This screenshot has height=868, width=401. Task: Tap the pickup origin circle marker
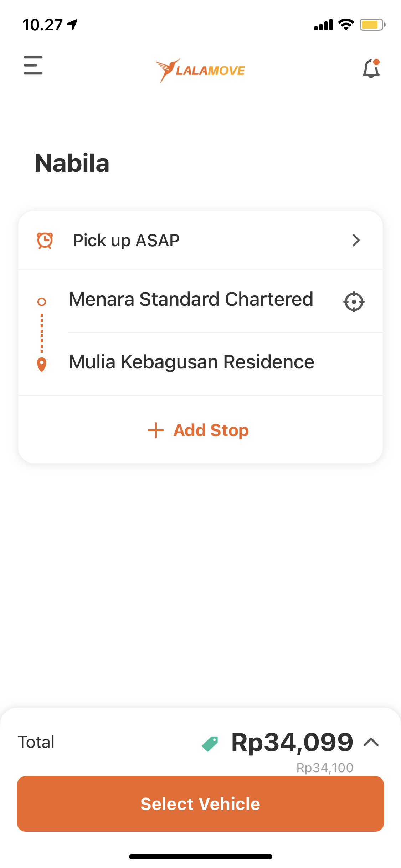coord(42,302)
